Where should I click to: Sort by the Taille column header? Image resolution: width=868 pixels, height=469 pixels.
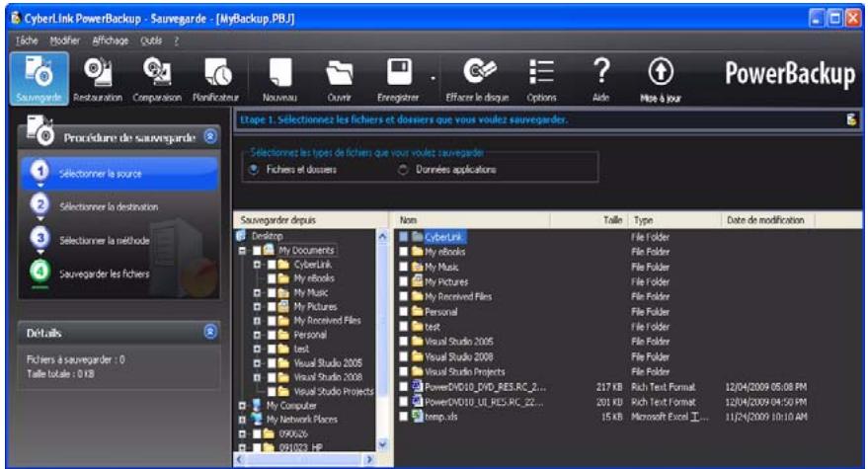pos(589,220)
